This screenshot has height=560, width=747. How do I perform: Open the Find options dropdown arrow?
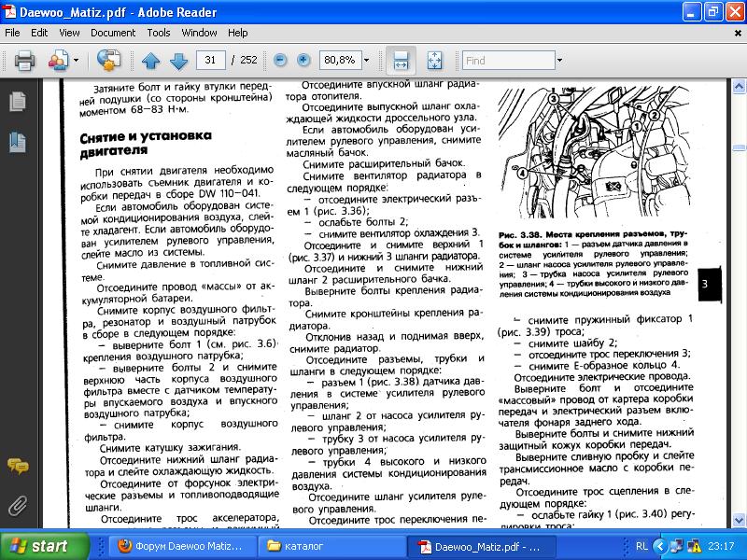click(559, 61)
